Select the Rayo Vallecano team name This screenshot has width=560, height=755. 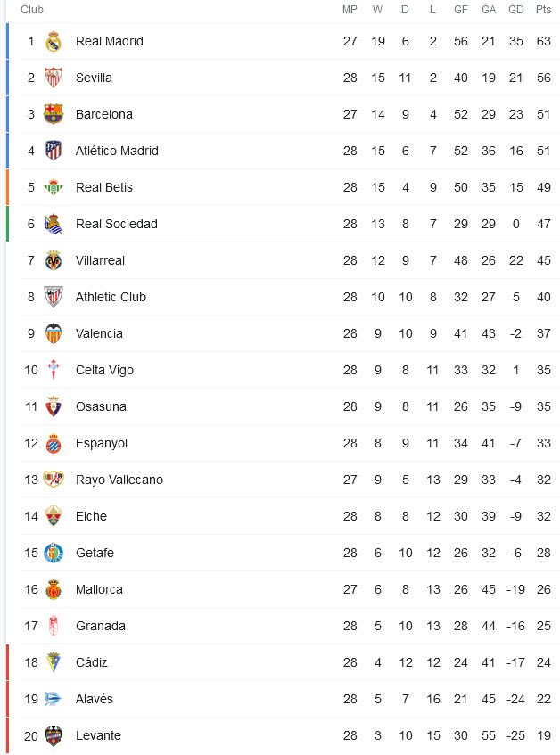[119, 480]
